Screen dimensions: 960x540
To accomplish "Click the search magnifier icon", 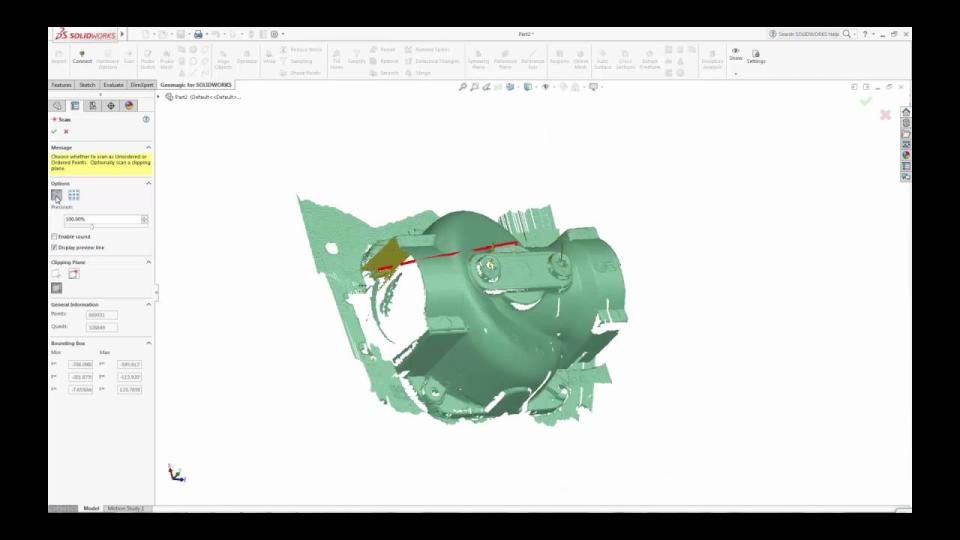I will pyautogui.click(x=847, y=34).
